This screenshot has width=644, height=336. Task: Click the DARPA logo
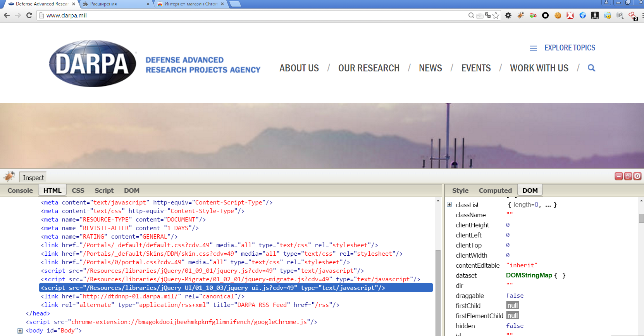(x=93, y=63)
